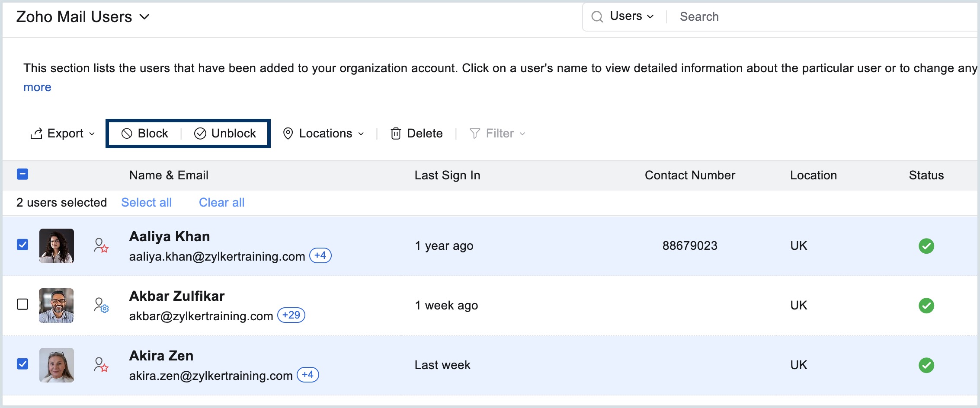Click the admin role icon beside Aaliya Khan
The width and height of the screenshot is (980, 408).
tap(101, 245)
